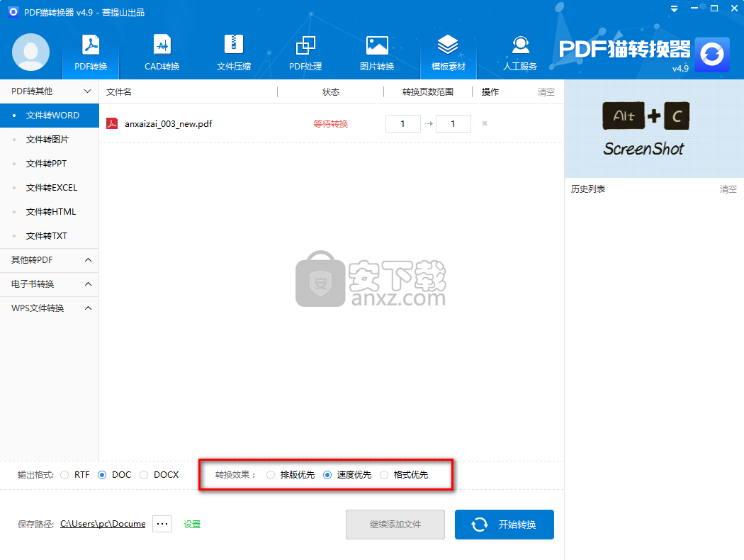Click the blue refresh logo icon
The image size is (744, 560).
coord(711,55)
